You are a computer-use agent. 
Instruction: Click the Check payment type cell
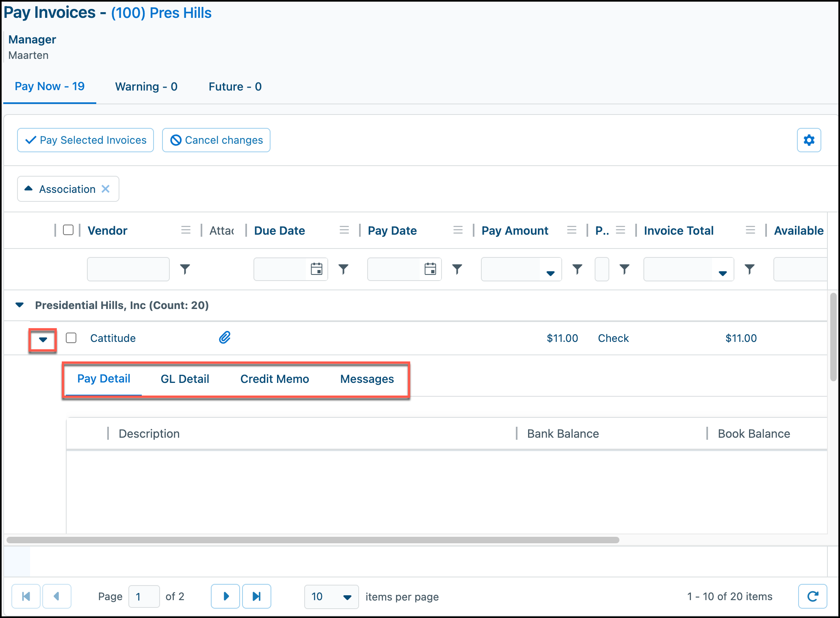coord(613,338)
